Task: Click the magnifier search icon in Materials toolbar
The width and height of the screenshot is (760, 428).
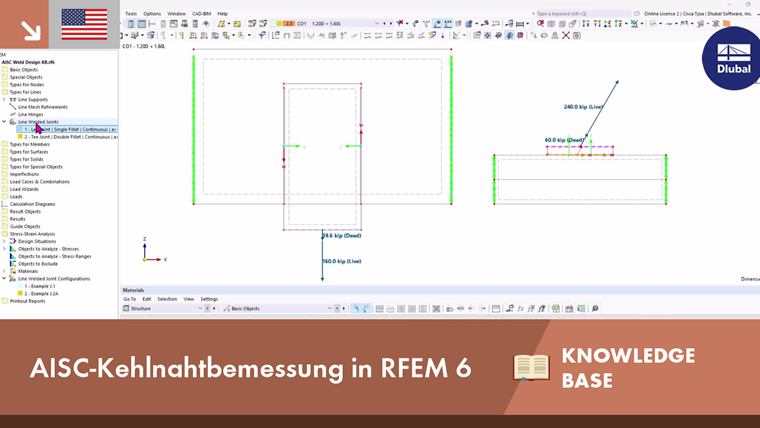Action: click(x=595, y=308)
